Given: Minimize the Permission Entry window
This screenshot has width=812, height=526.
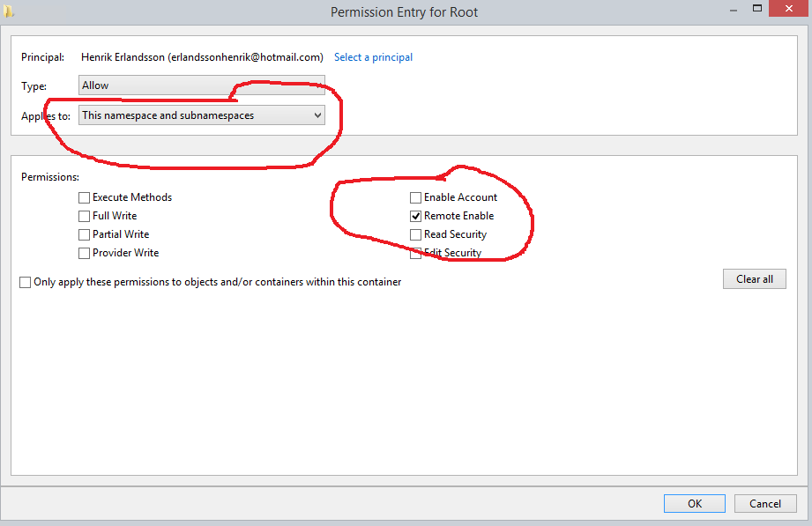Looking at the screenshot, I should [x=733, y=8].
